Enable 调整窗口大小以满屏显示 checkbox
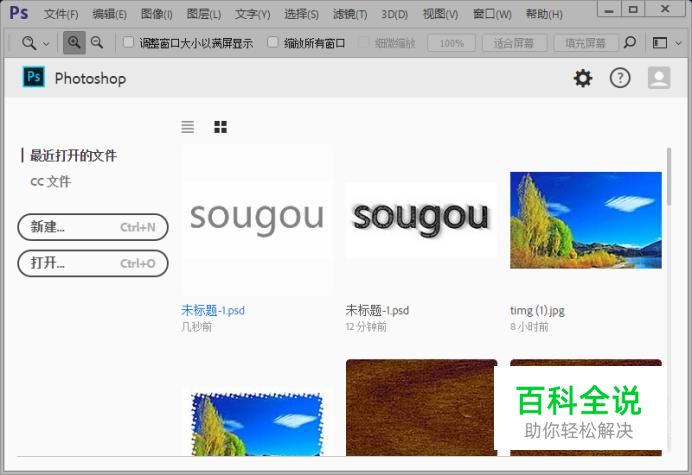This screenshot has width=692, height=475. pyautogui.click(x=128, y=42)
